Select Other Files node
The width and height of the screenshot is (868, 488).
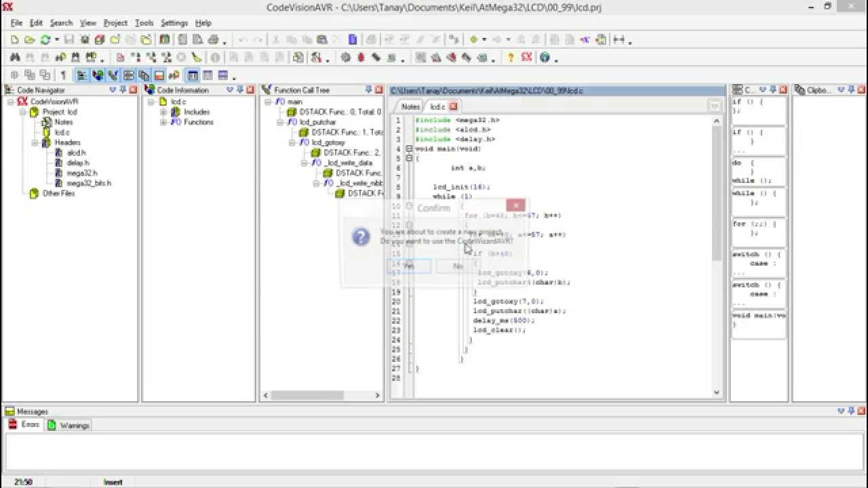point(58,193)
